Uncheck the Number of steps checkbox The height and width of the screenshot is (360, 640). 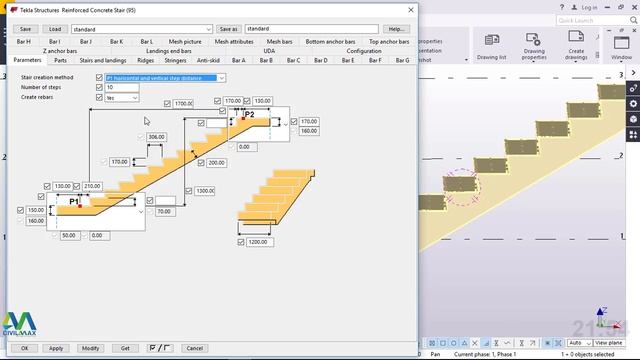(99, 87)
